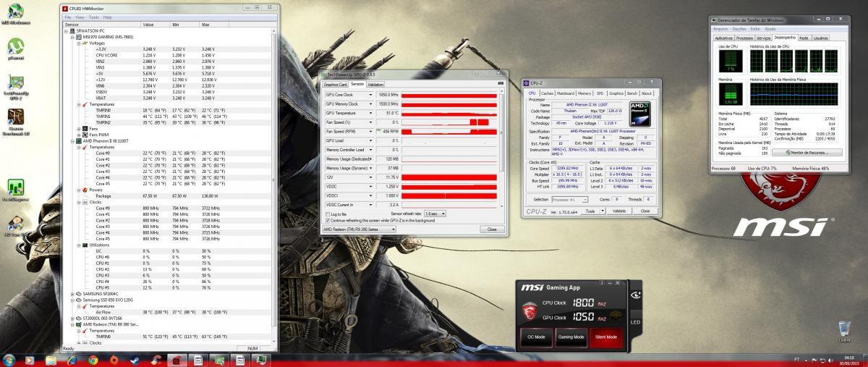Open the Heaven Benchmark desktop icon

click(x=15, y=122)
